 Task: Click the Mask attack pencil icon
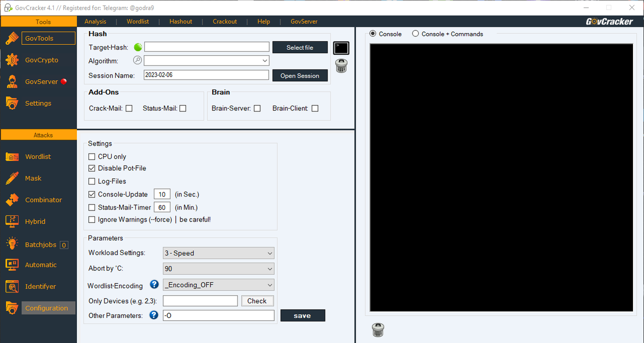point(12,178)
